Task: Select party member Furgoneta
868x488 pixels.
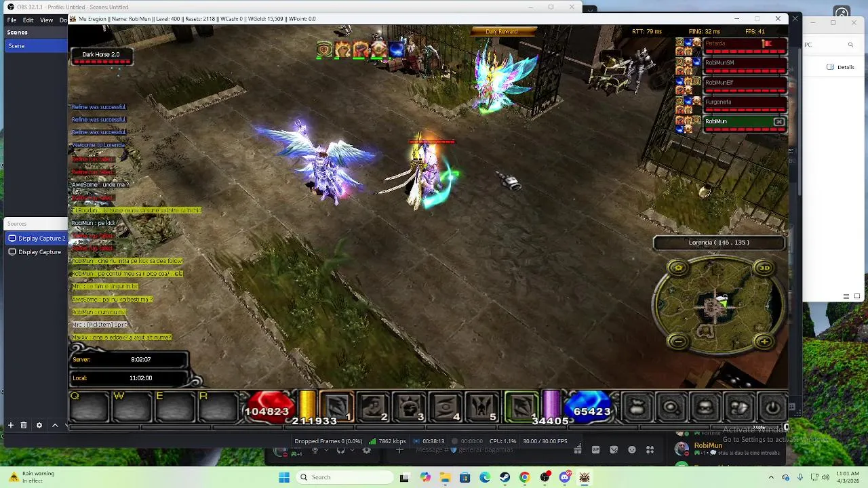Action: coord(745,106)
